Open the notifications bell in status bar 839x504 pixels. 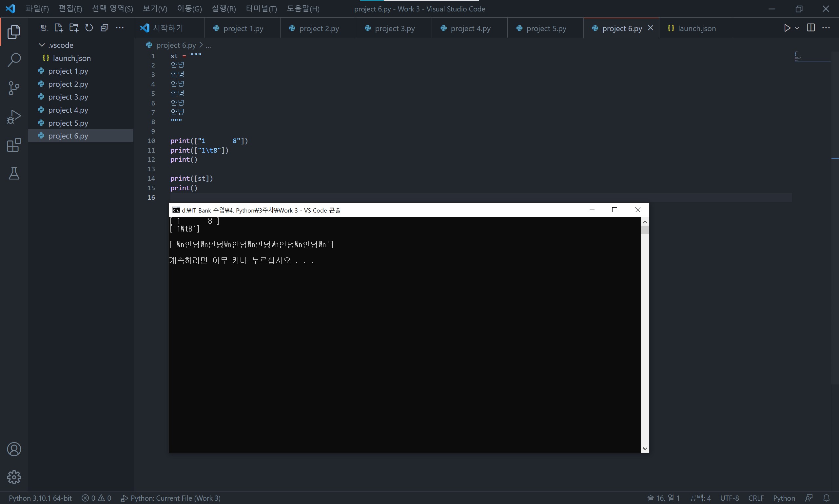827,498
